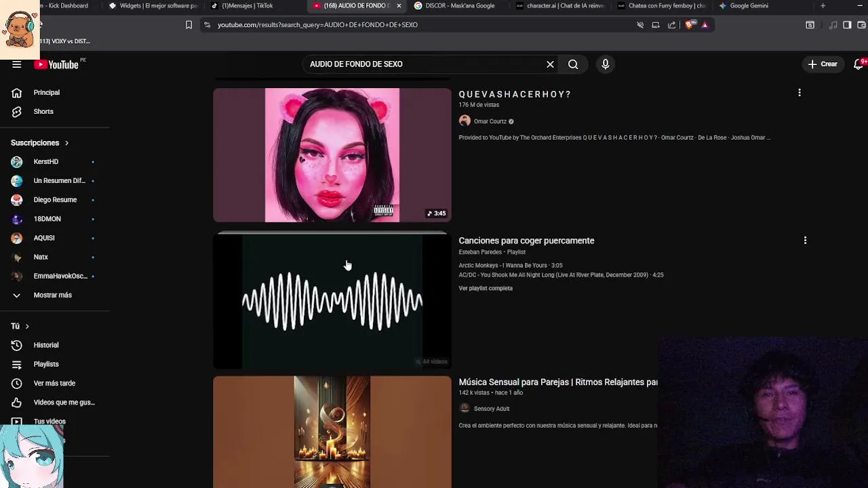
Task: Start voice search with the microphone icon
Action: [606, 64]
